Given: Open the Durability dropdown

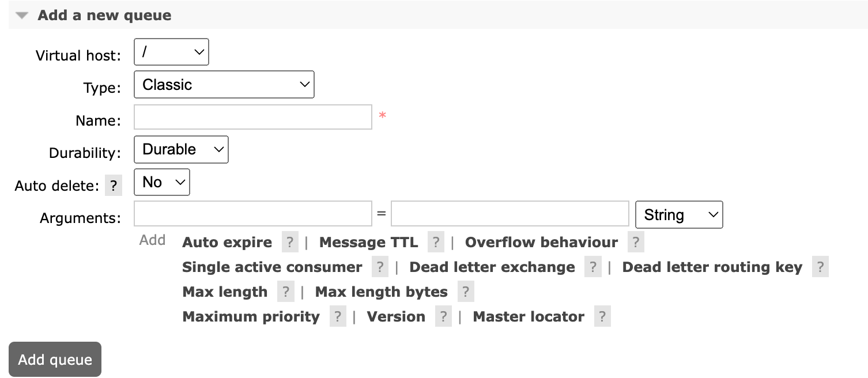Looking at the screenshot, I should tap(181, 150).
